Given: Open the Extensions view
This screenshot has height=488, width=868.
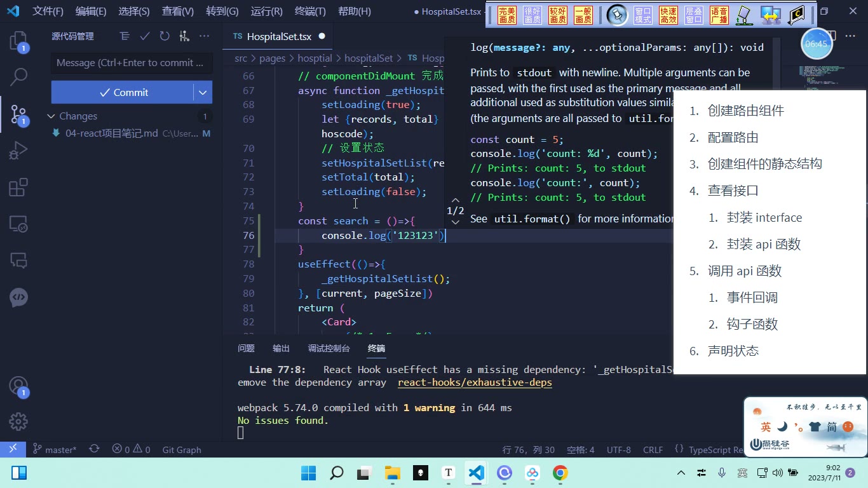Looking at the screenshot, I should [x=18, y=187].
